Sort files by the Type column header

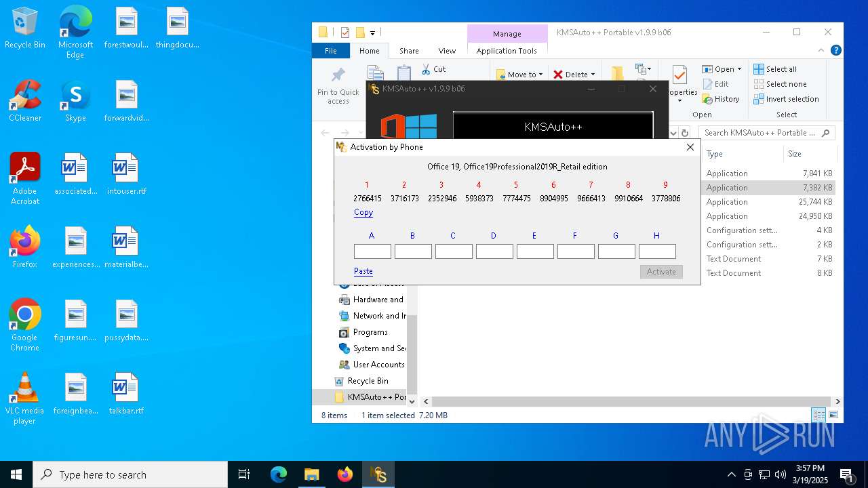pyautogui.click(x=742, y=154)
